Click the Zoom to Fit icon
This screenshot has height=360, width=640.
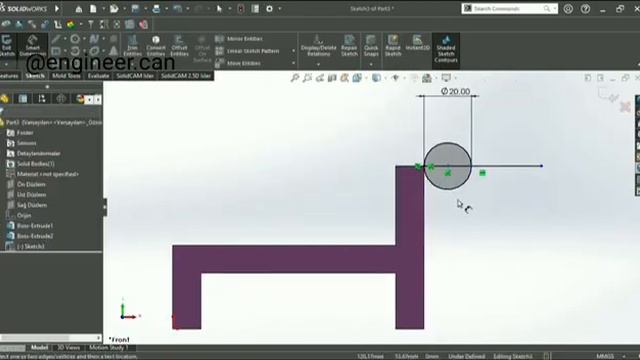click(294, 78)
